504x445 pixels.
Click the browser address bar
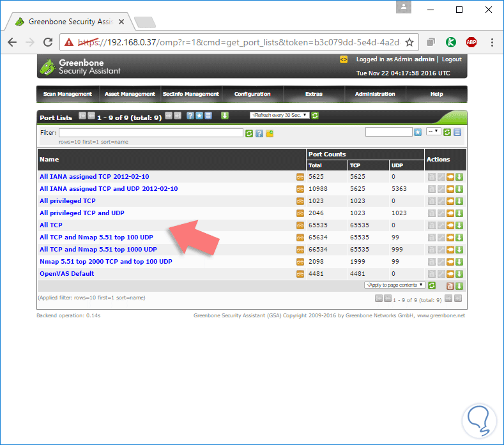point(239,42)
